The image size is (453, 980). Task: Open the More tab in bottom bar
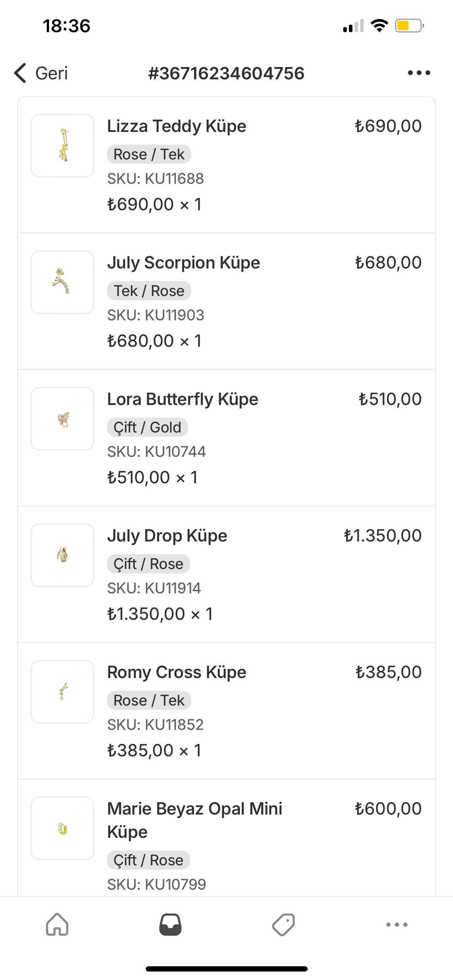(397, 924)
